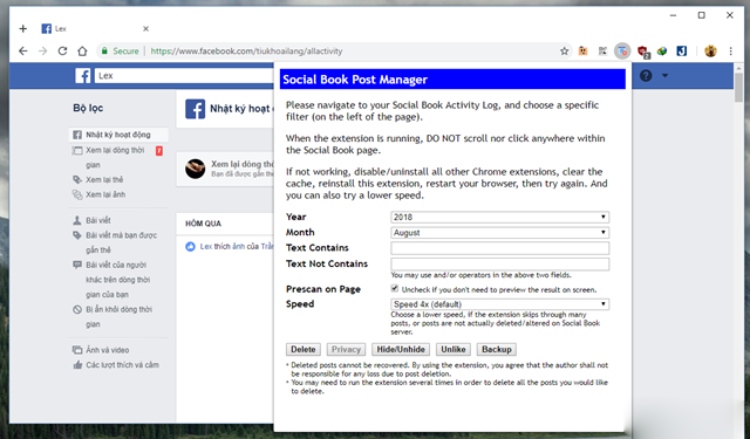The height and width of the screenshot is (439, 750).
Task: Click the Chrome profile avatar
Action: [x=711, y=51]
